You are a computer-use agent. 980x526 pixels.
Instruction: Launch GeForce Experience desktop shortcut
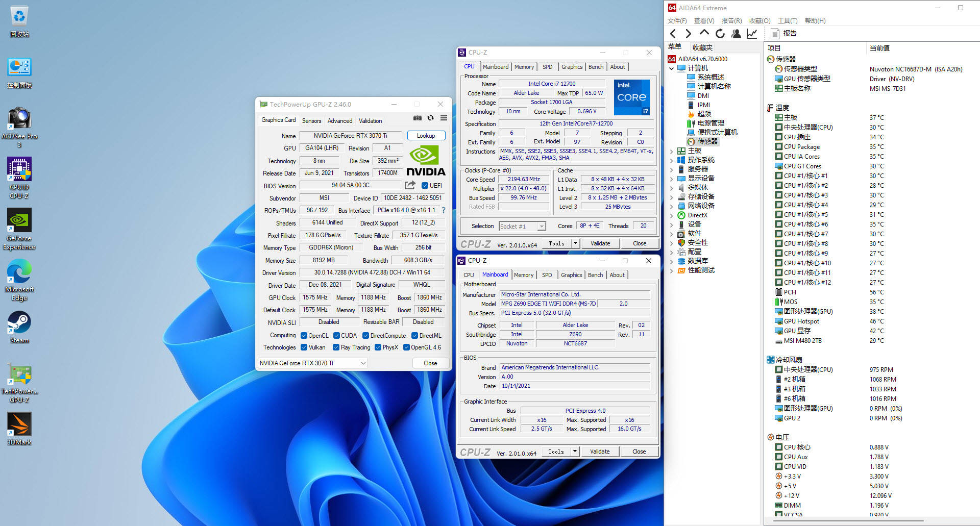click(x=19, y=229)
